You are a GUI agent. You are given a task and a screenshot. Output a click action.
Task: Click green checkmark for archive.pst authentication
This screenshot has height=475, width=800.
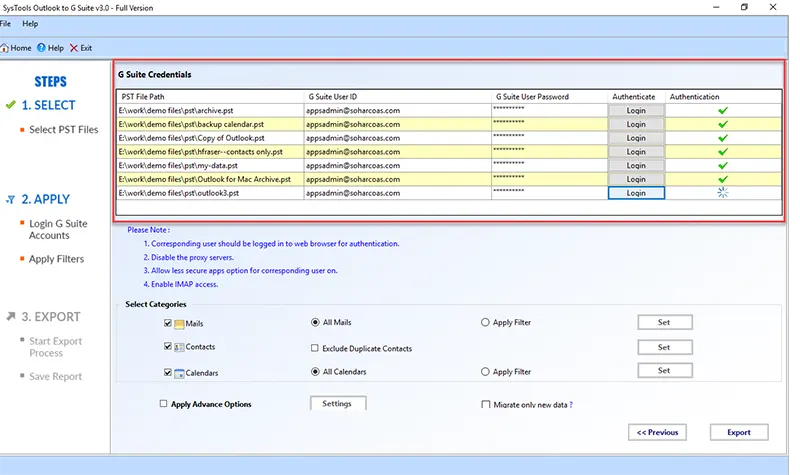coord(722,111)
